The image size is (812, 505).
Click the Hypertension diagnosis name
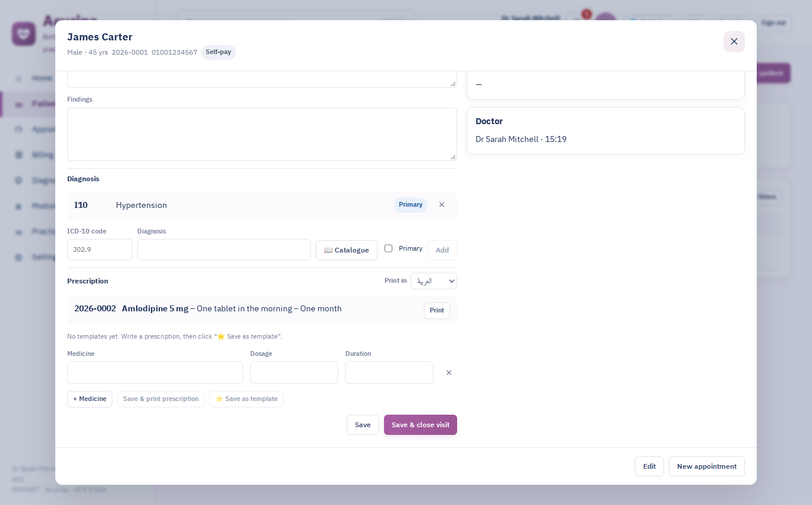tap(141, 205)
